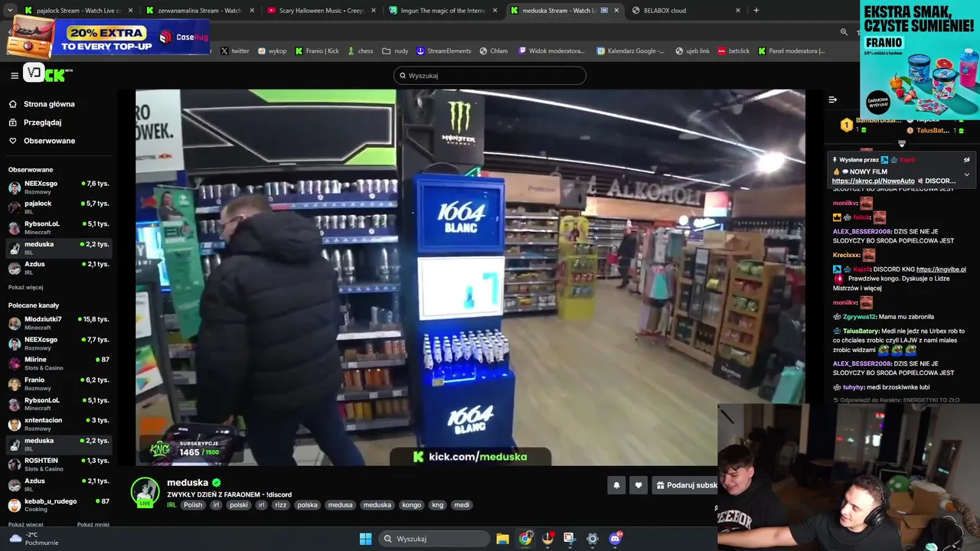Expand followed list with Pokaż więcej
980x551 pixels.
click(26, 287)
